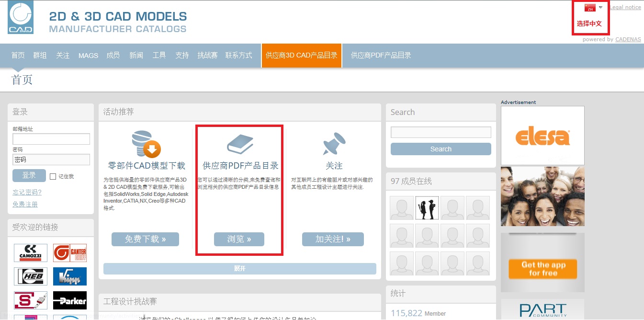
Task: Open the 支持 menu item
Action: [182, 56]
